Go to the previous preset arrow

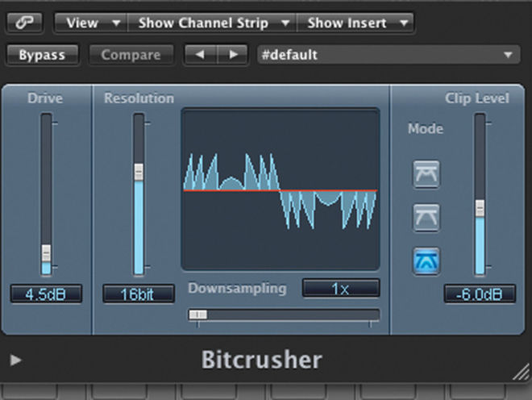(200, 55)
